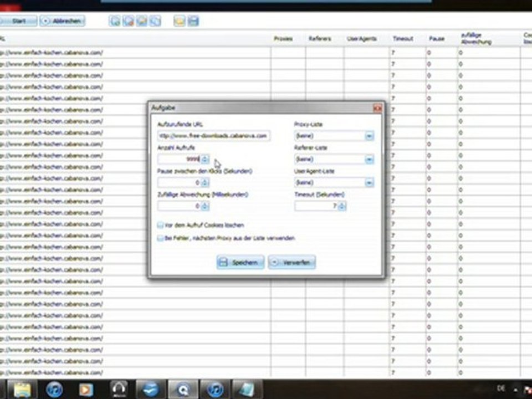Click the spinner arrows of the Pause field
Viewport: 532px width, 399px height.
coord(205,182)
